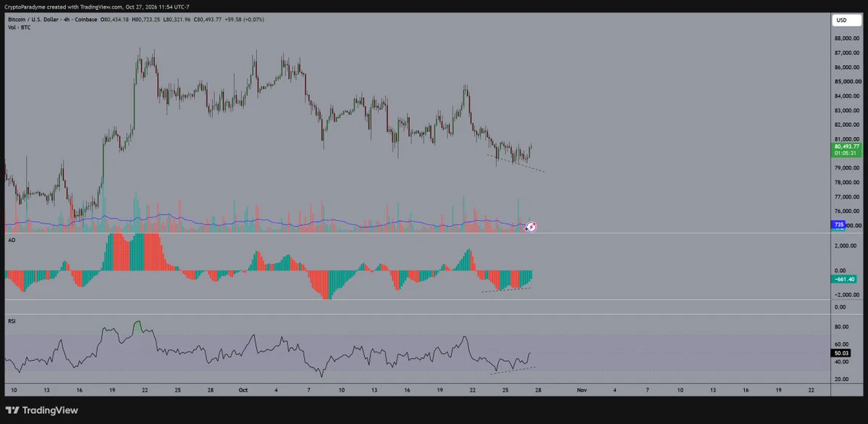Click the AO value label -661.40
868x424 pixels.
[846, 279]
